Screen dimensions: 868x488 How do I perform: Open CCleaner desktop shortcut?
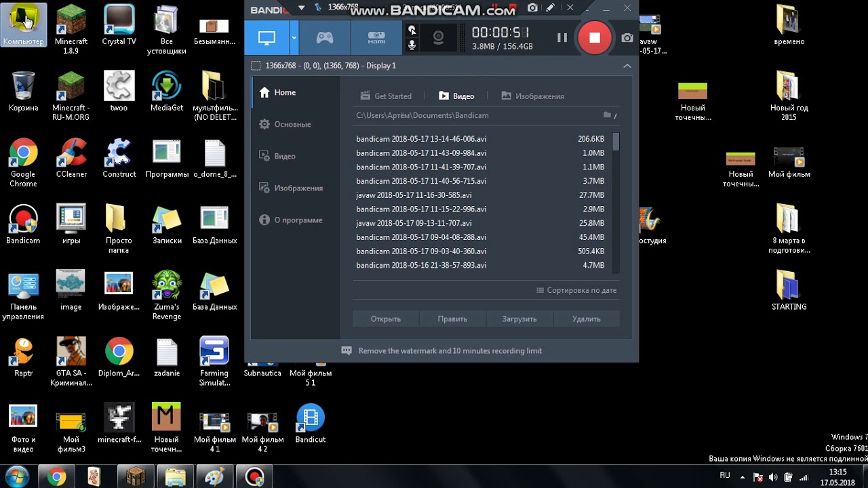tap(71, 159)
